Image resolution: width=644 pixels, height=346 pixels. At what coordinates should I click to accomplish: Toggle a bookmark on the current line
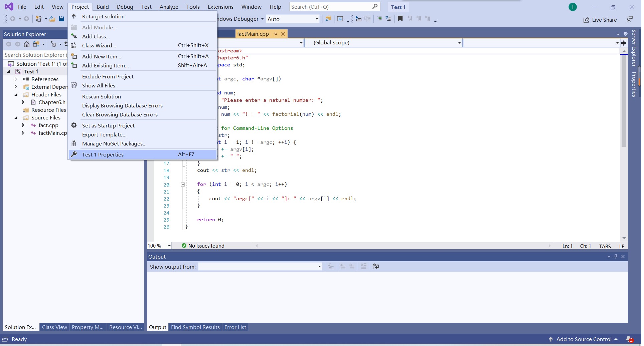(400, 19)
